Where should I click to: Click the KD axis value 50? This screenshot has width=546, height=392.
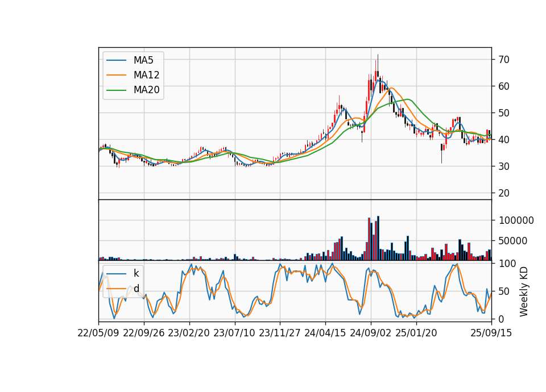pos(504,291)
